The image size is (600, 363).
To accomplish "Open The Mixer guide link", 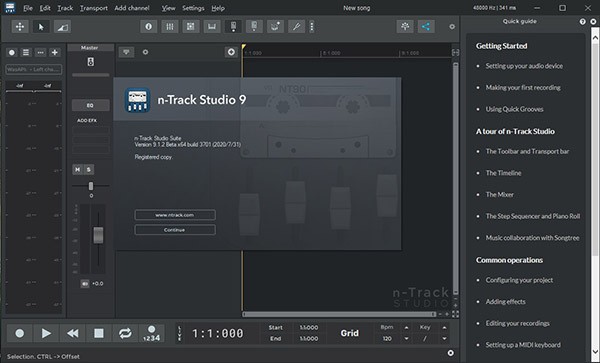I will 499,195.
